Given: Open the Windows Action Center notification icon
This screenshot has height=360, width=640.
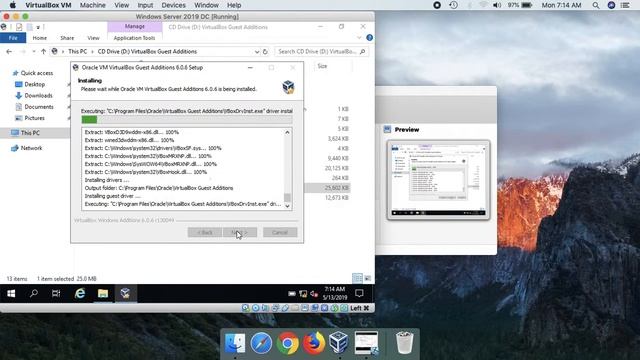Looking at the screenshot, I should tap(359, 293).
